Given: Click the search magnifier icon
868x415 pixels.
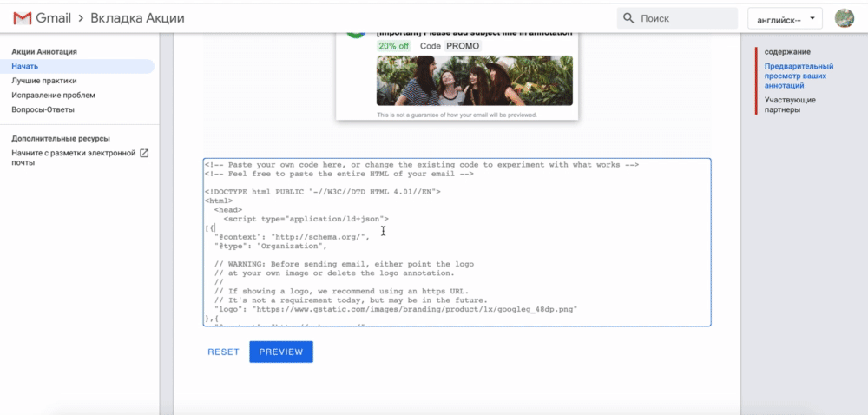Looking at the screenshot, I should [x=628, y=18].
